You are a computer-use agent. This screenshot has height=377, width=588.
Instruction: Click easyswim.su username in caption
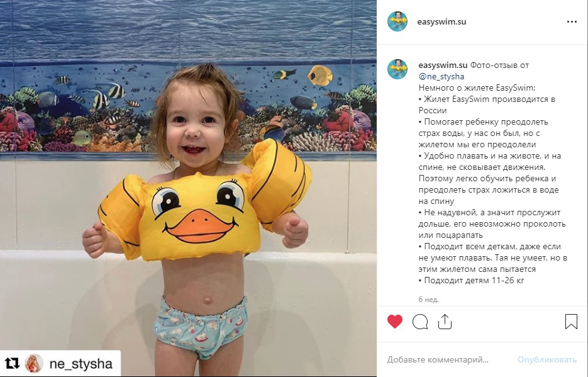443,65
